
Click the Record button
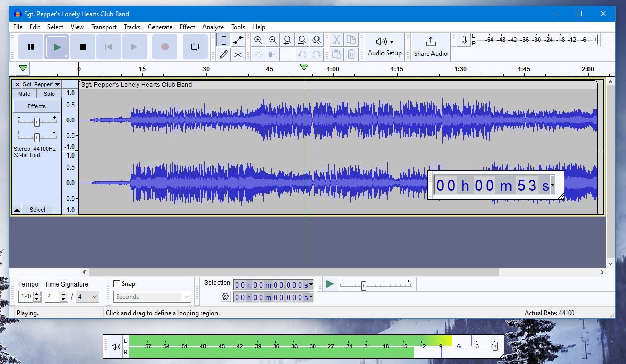click(165, 47)
